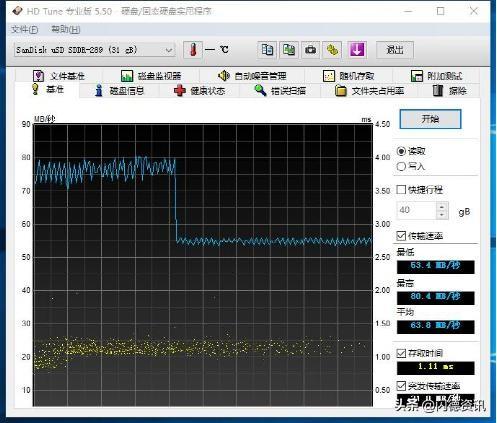The width and height of the screenshot is (497, 423).
Task: Minimize the HD Tune window
Action: pos(408,11)
